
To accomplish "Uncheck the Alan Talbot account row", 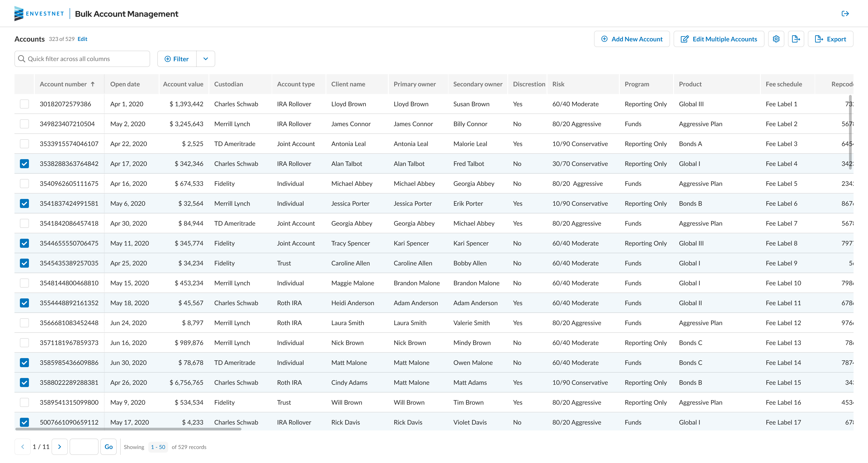I will (x=24, y=164).
